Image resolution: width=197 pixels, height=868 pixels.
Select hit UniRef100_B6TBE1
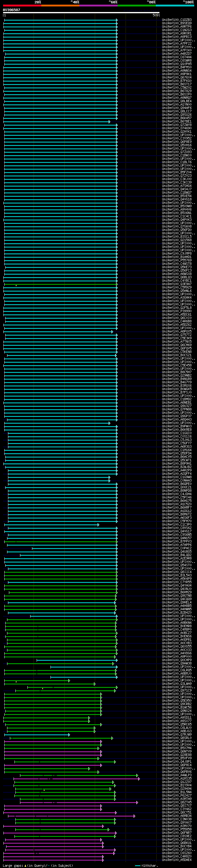[x=176, y=122]
